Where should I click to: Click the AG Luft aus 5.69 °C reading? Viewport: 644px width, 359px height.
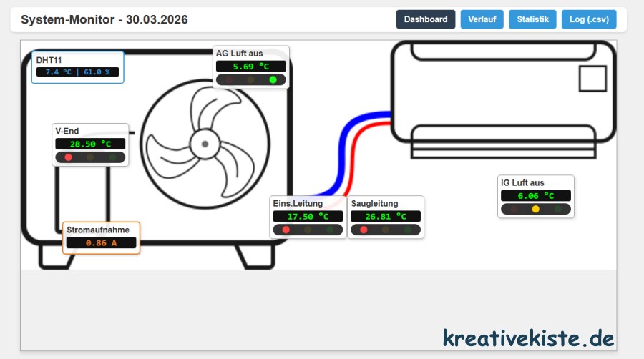pos(250,67)
